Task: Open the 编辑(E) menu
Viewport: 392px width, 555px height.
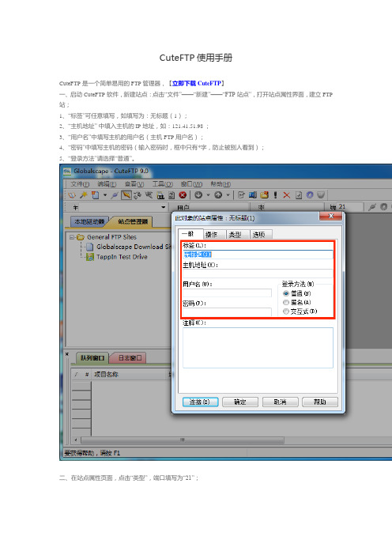Action: (x=107, y=184)
